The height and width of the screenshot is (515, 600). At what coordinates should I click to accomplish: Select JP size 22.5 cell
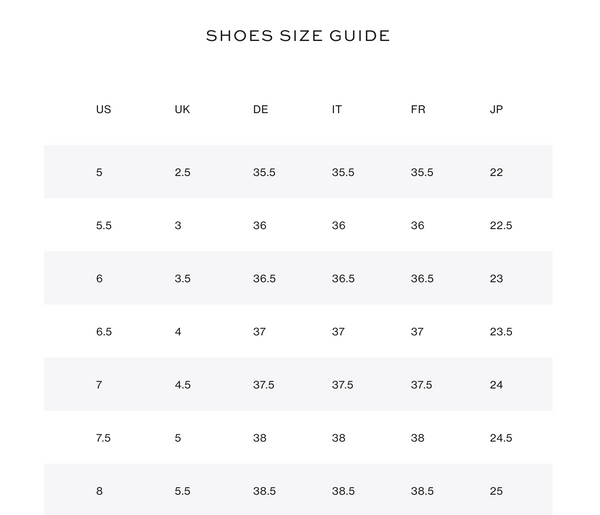click(501, 225)
